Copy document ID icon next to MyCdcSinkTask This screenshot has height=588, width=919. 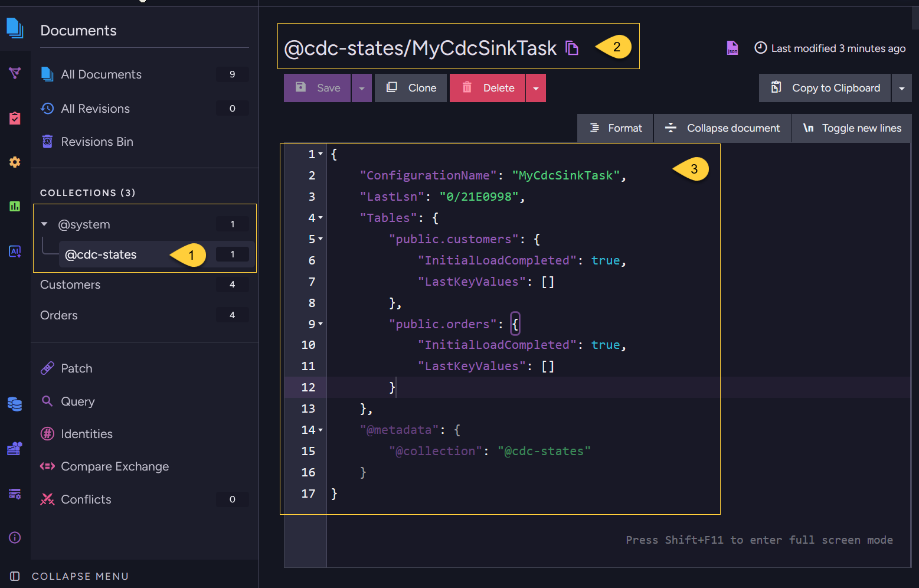(571, 48)
